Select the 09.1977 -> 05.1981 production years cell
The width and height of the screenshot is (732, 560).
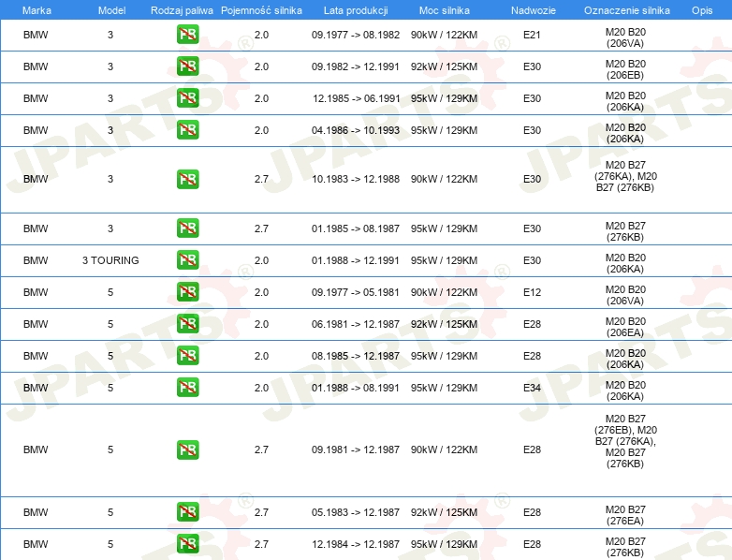(356, 292)
